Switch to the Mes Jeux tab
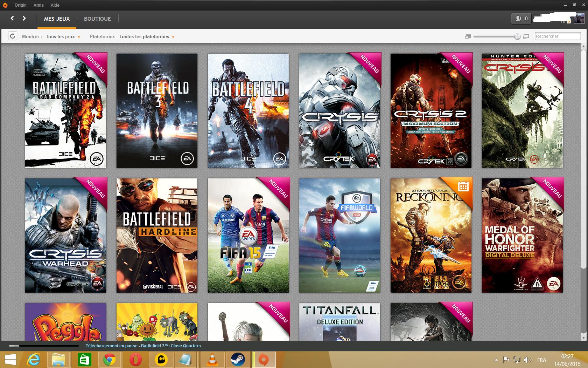 [x=57, y=19]
